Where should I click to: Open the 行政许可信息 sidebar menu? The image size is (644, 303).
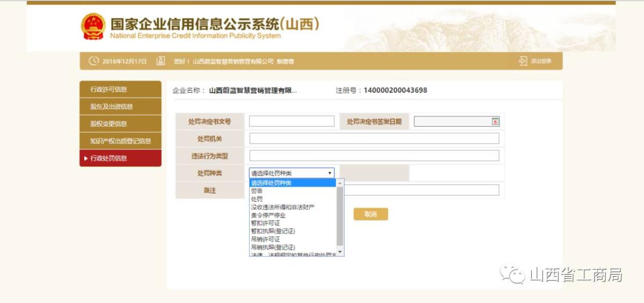(120, 90)
